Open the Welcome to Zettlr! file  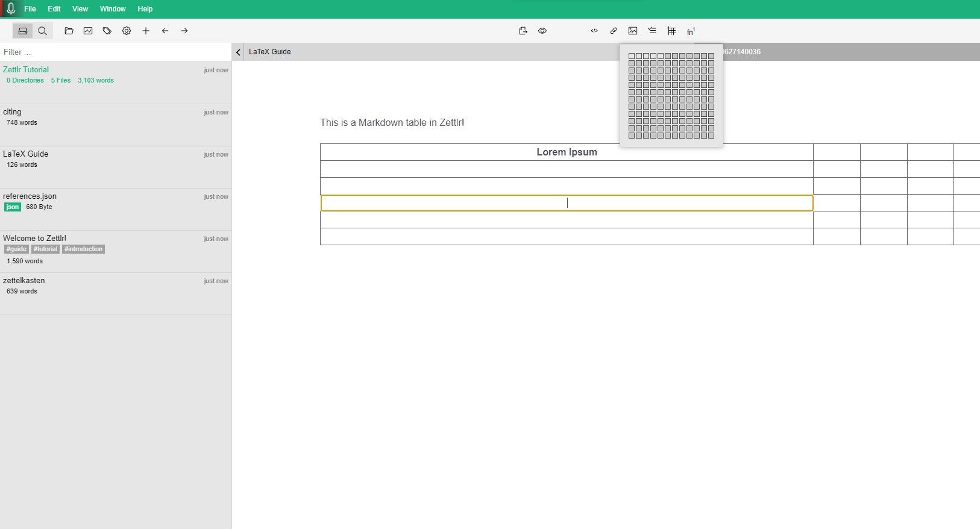(x=116, y=251)
